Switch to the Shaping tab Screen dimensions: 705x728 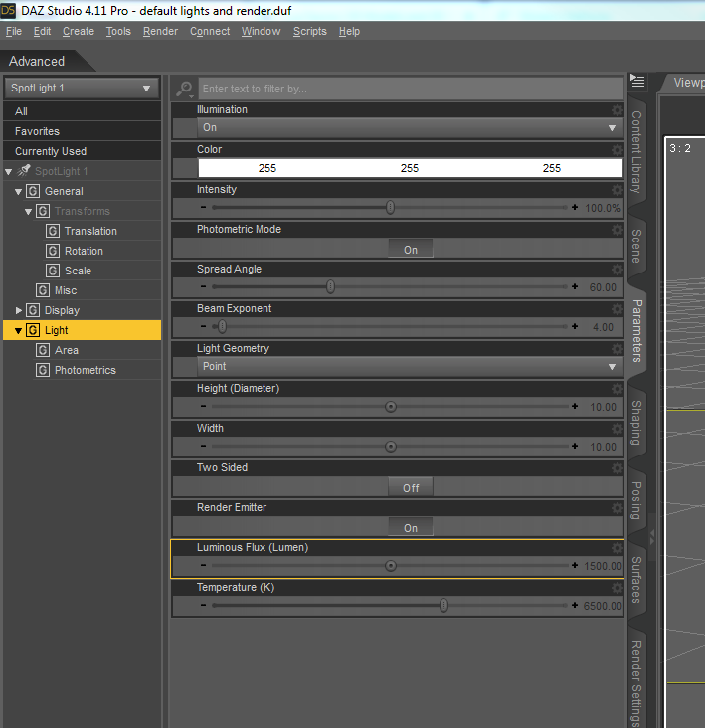coord(636,423)
